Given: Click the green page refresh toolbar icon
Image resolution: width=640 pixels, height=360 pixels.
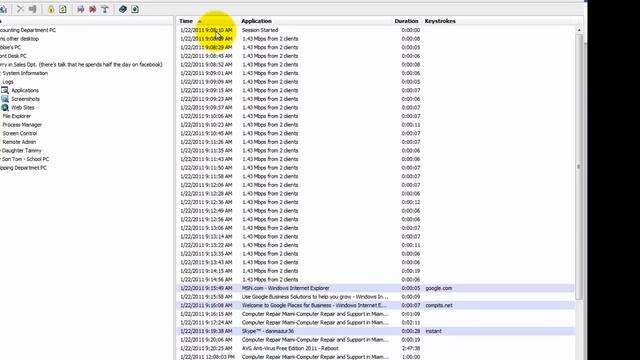Looking at the screenshot, I should click(x=63, y=9).
